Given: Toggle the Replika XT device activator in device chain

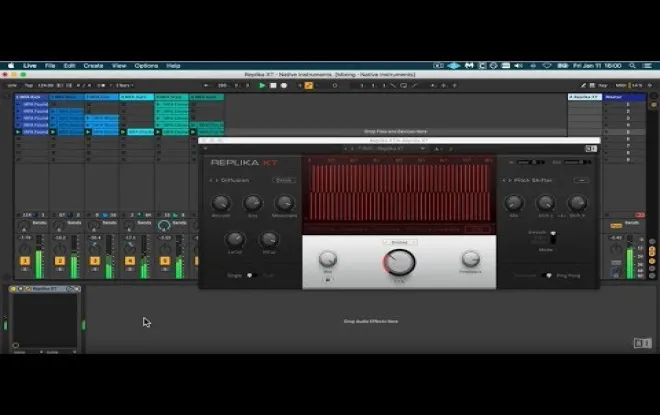Looking at the screenshot, I should tap(13, 289).
